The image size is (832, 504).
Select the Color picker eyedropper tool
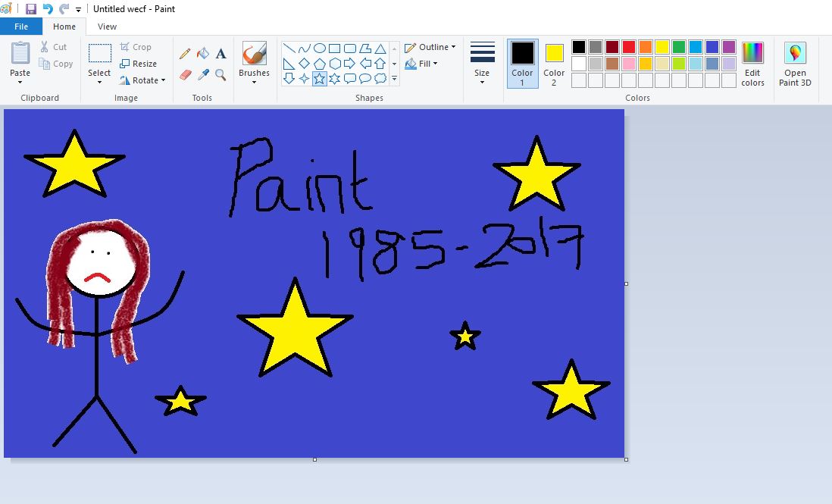click(202, 75)
